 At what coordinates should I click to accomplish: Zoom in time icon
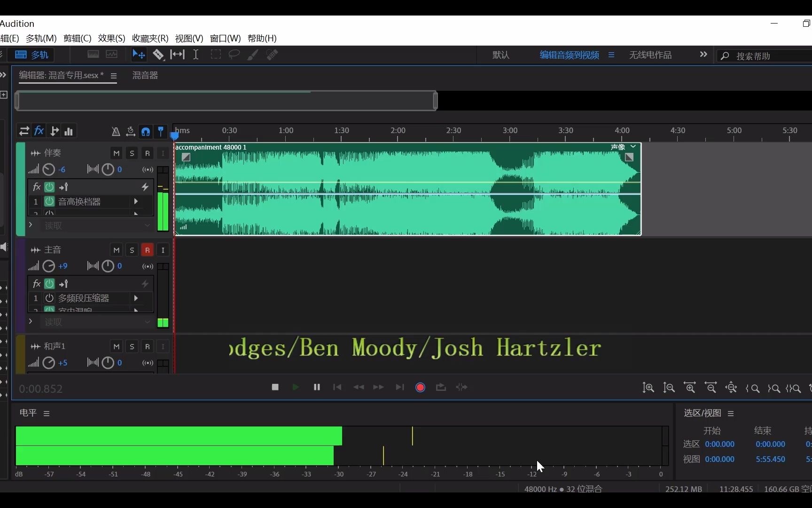click(x=690, y=388)
